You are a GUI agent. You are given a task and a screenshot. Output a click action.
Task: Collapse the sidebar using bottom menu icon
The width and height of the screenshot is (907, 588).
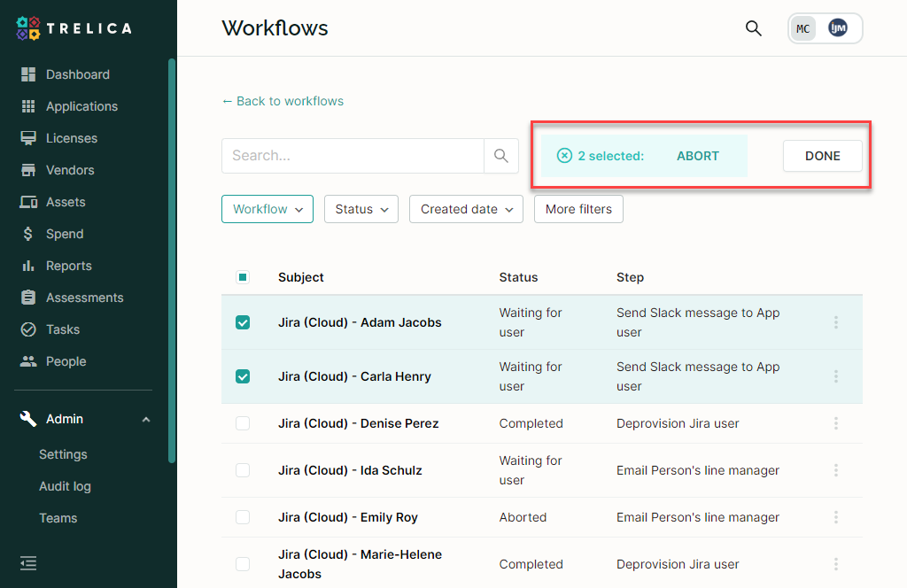pyautogui.click(x=28, y=562)
